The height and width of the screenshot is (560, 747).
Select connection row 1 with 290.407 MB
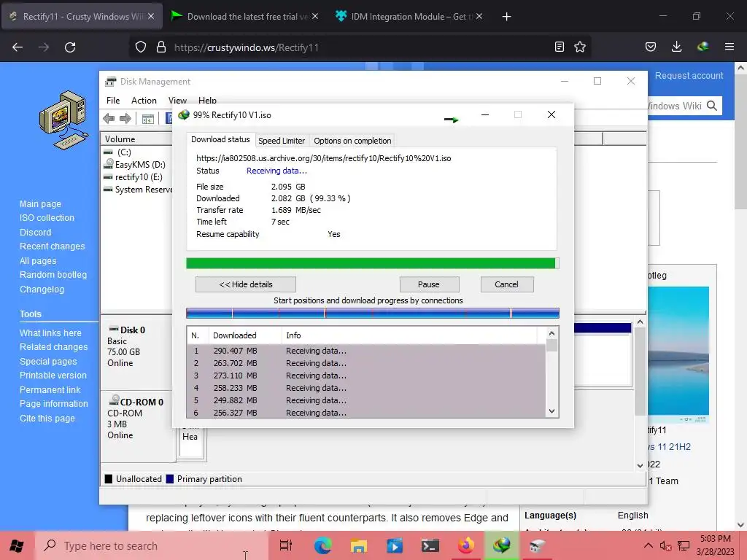[366, 351]
